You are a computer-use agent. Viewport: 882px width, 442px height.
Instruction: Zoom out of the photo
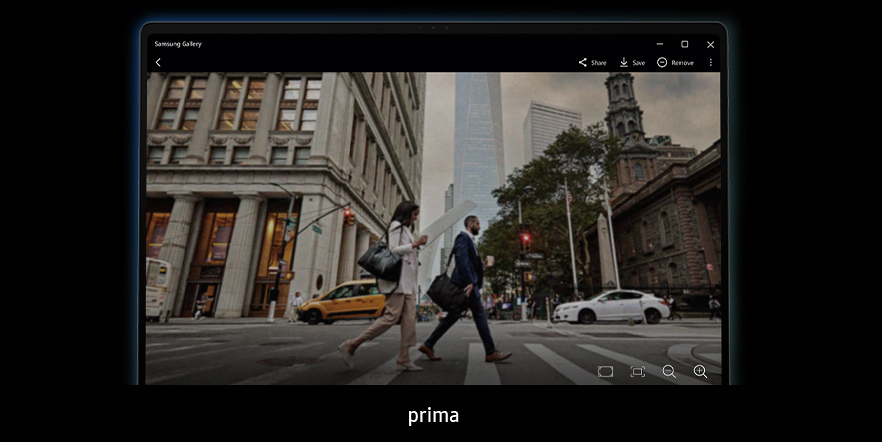point(669,371)
